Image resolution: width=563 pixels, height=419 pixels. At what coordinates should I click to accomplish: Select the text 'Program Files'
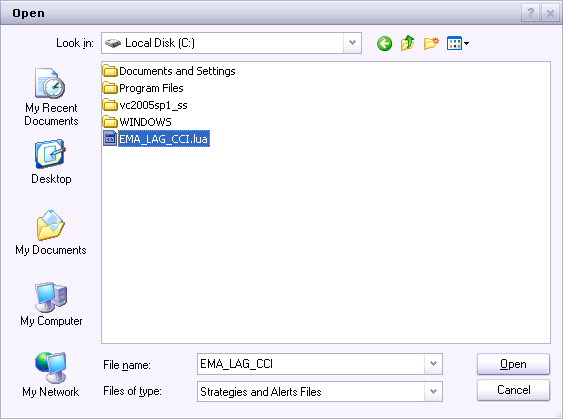tap(151, 88)
